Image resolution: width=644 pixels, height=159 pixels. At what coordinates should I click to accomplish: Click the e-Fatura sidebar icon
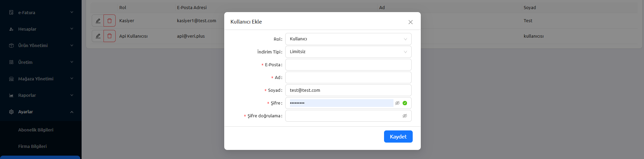(x=11, y=12)
